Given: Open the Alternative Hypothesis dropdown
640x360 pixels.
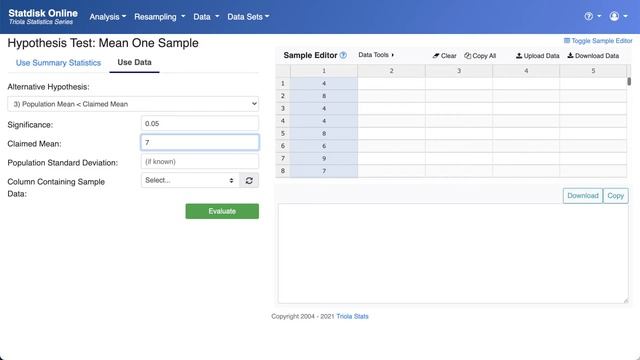Looking at the screenshot, I should tap(133, 104).
